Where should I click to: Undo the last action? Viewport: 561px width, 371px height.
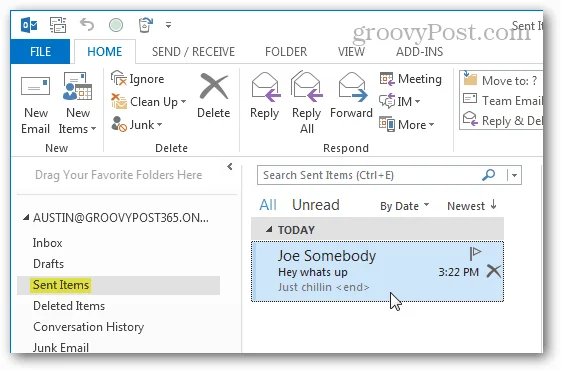click(x=87, y=25)
